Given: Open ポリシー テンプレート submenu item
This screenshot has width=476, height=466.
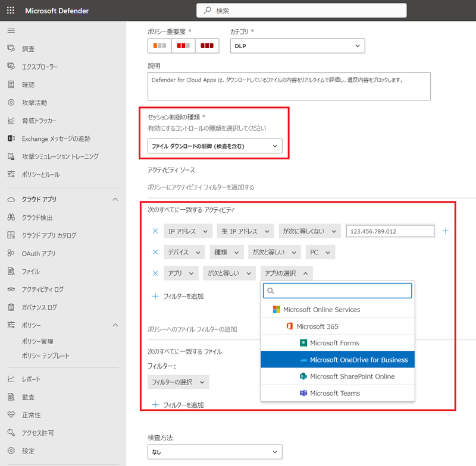Looking at the screenshot, I should tap(46, 356).
